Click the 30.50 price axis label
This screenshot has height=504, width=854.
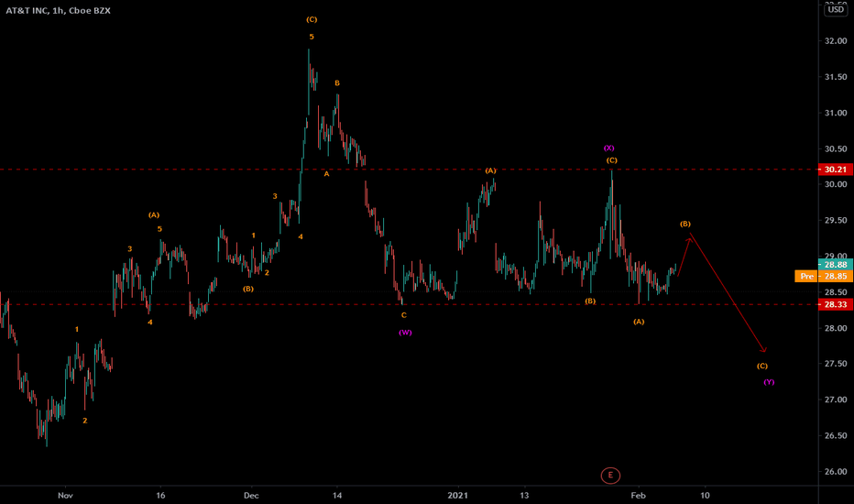[836, 148]
